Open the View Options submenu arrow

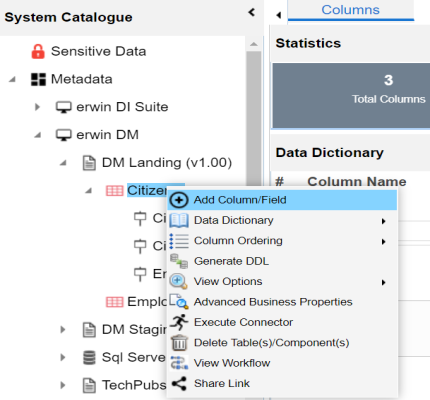pos(384,283)
